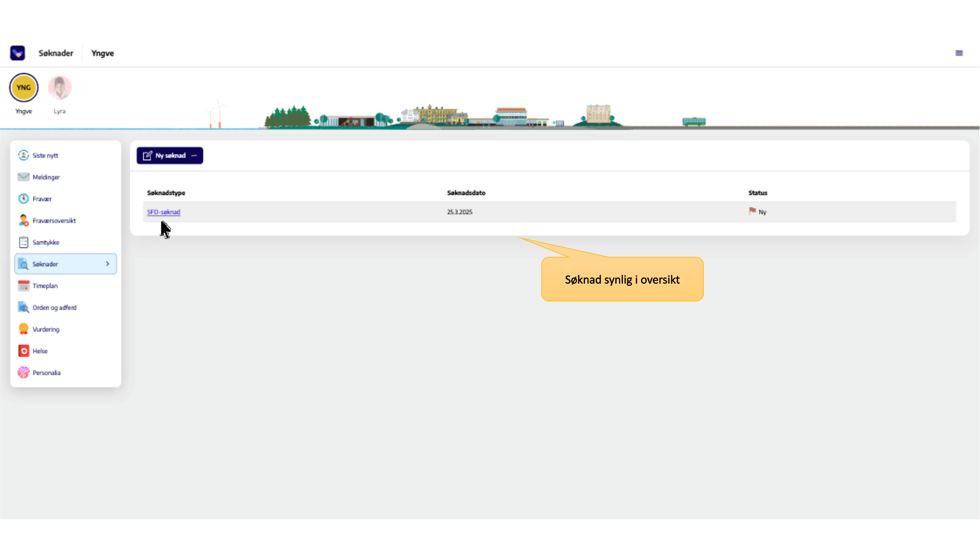Viewport: 980px width, 551px height.
Task: Click the Søknader header title
Action: (56, 53)
